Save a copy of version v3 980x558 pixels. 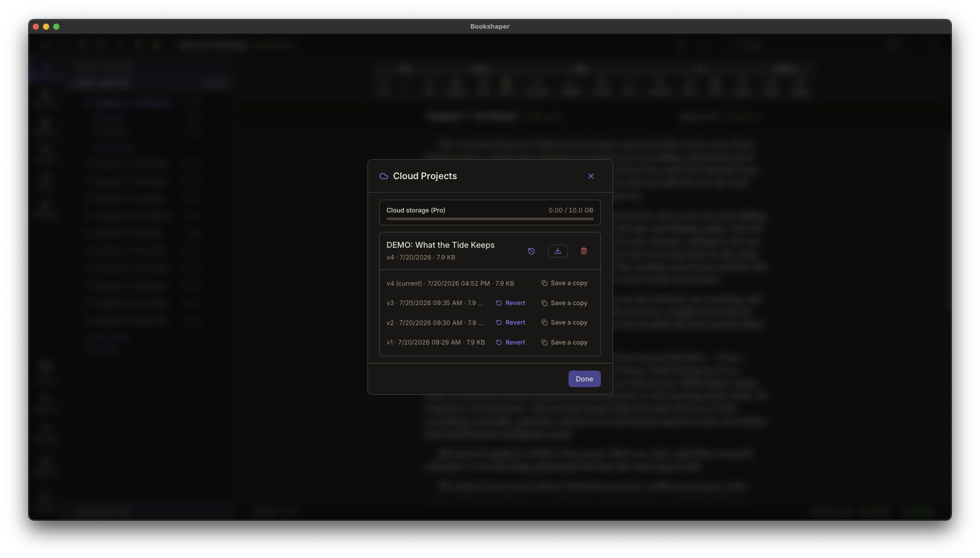pos(564,303)
